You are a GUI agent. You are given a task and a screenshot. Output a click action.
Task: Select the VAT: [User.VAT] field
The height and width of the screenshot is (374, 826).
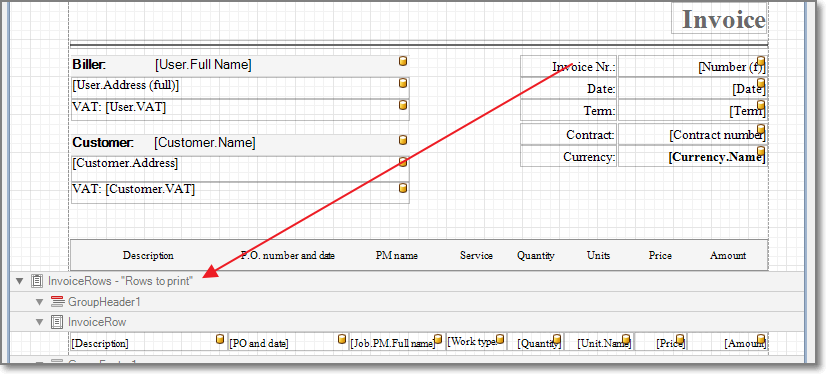click(240, 110)
